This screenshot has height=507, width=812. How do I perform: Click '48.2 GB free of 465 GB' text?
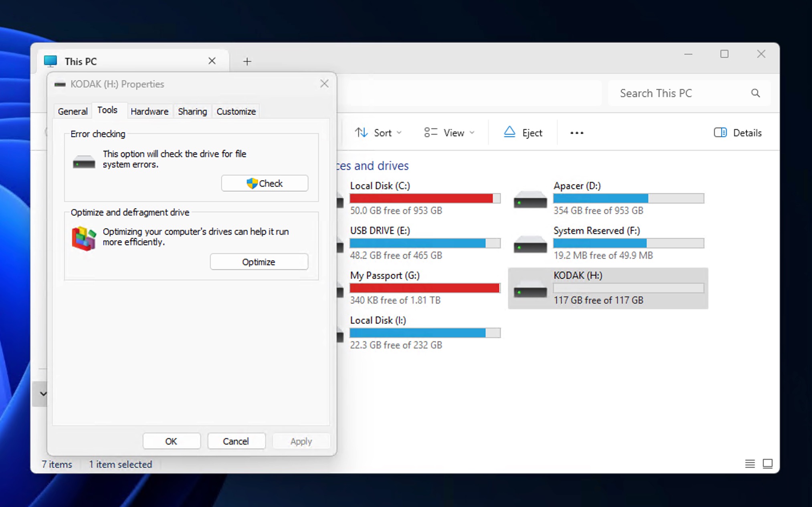click(x=396, y=256)
